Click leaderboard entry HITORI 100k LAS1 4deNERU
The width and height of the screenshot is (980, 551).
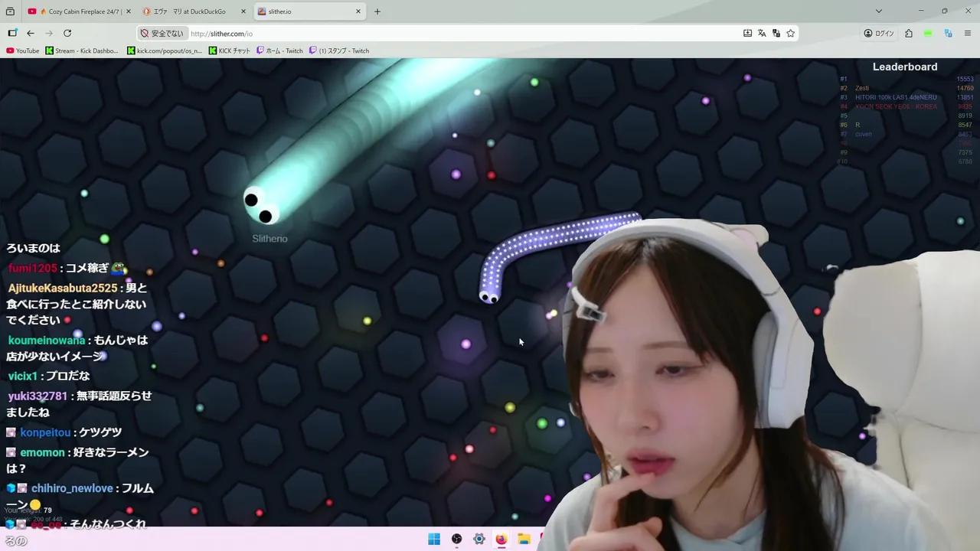click(896, 97)
